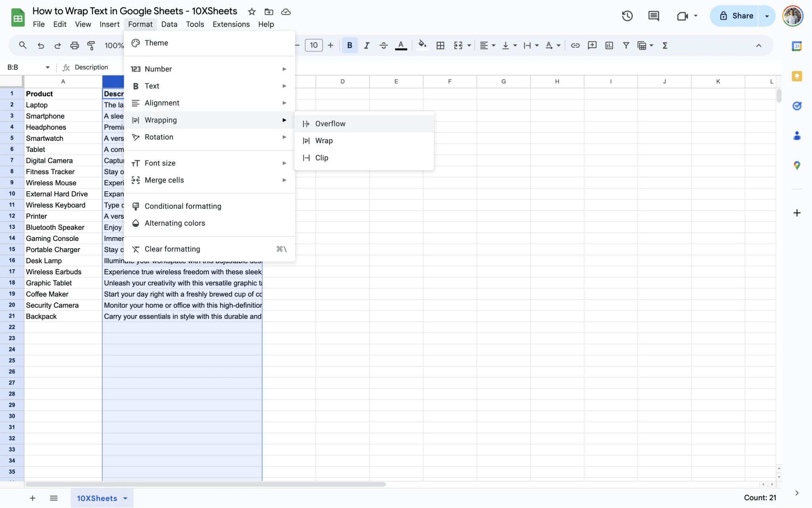Click the paint format roller icon
The width and height of the screenshot is (812, 508).
click(91, 46)
